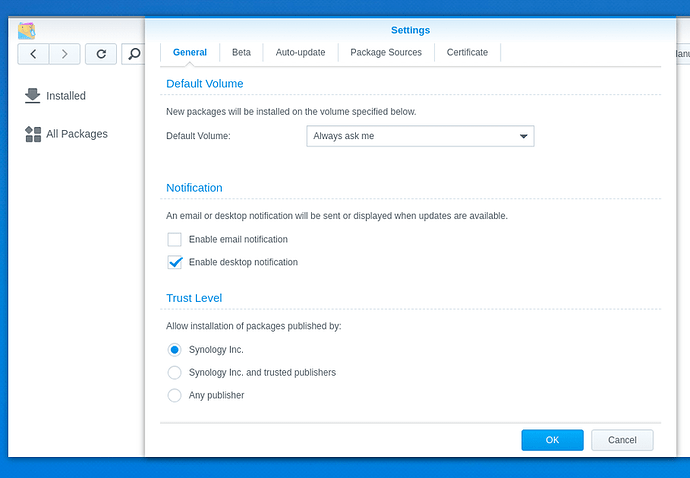The width and height of the screenshot is (690, 478).
Task: Click the Trust Level section heading
Action: (x=194, y=298)
